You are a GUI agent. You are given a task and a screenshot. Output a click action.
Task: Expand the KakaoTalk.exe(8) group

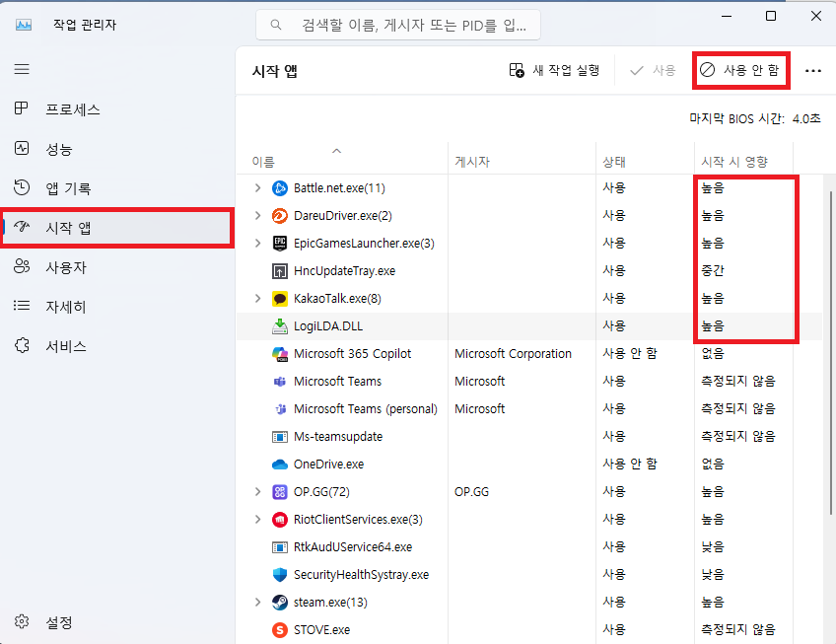tap(258, 298)
